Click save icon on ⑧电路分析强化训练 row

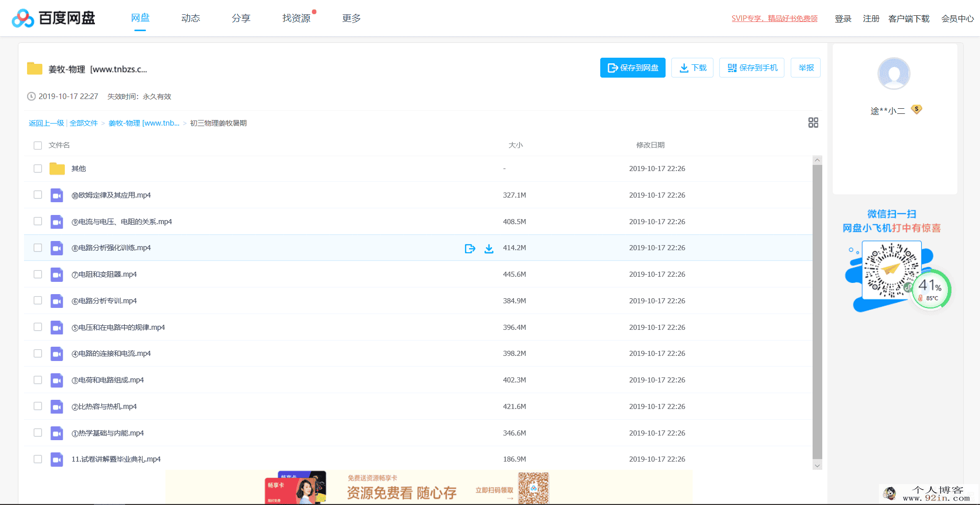pyautogui.click(x=470, y=248)
